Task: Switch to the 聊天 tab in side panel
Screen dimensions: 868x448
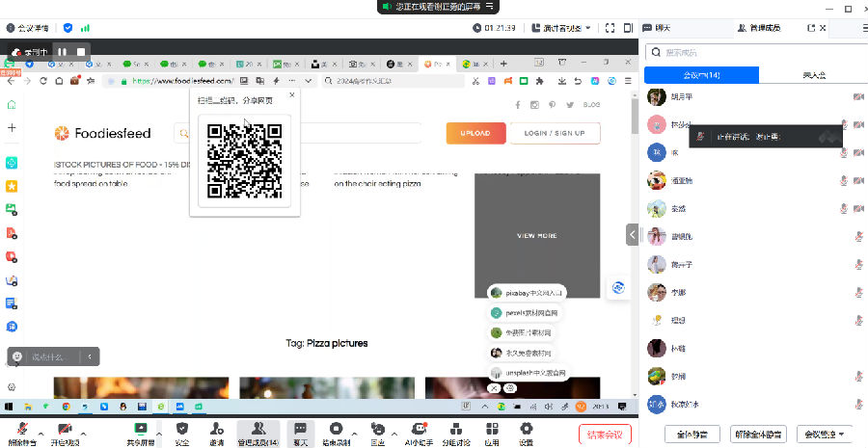Action: (x=662, y=28)
